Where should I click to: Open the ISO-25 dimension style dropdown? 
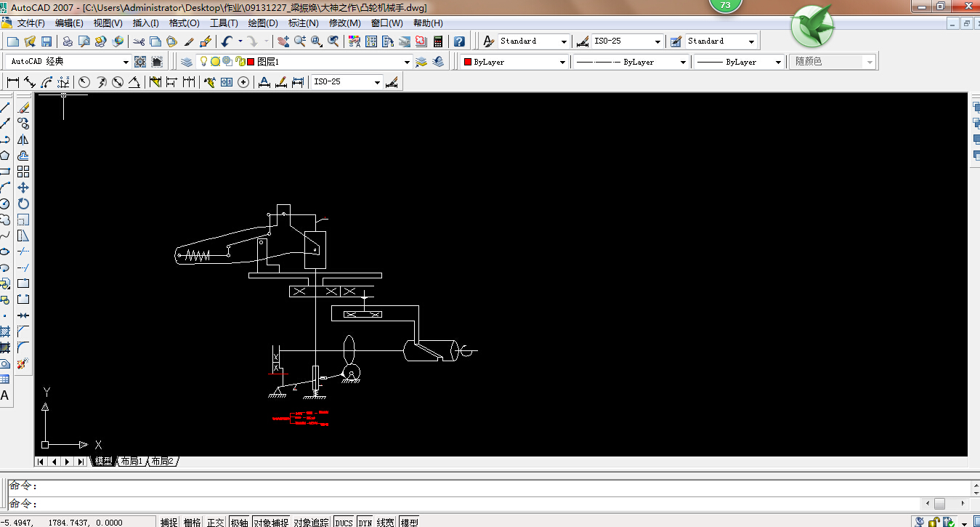[657, 41]
